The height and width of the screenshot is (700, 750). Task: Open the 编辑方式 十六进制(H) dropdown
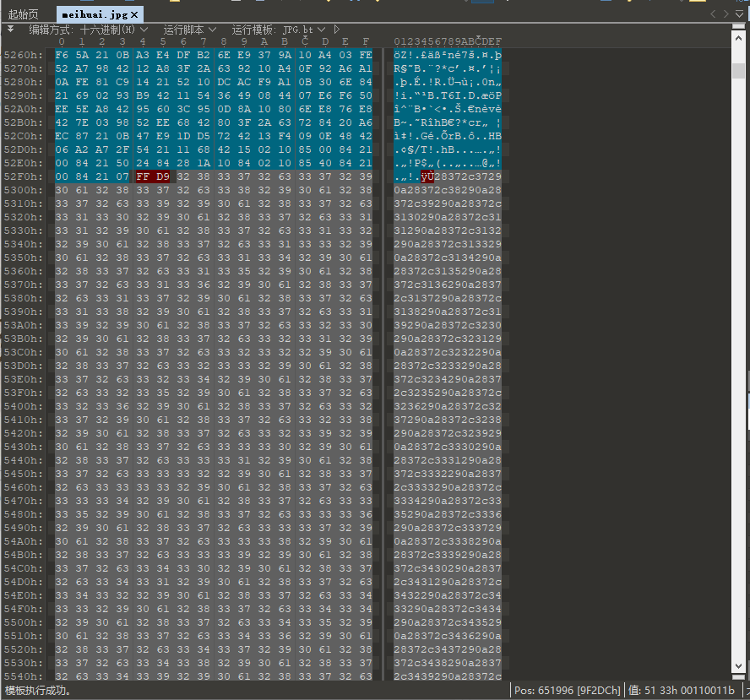89,30
